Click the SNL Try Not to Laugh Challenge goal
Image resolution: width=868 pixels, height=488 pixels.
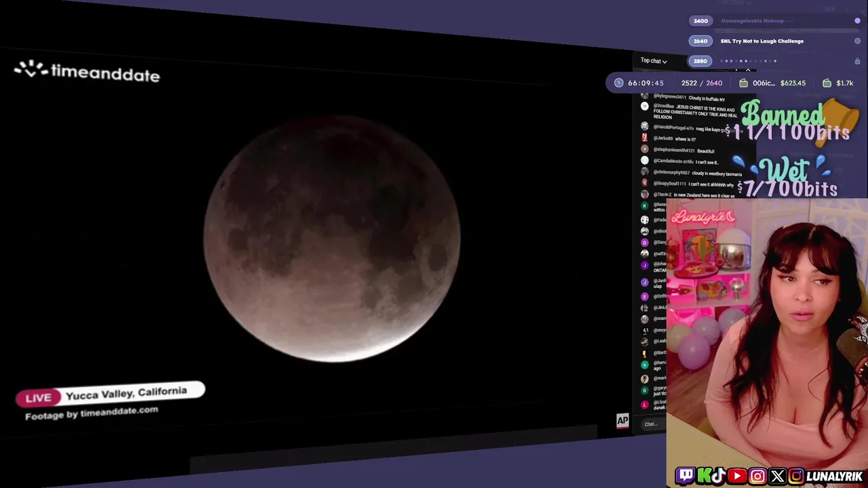(762, 41)
